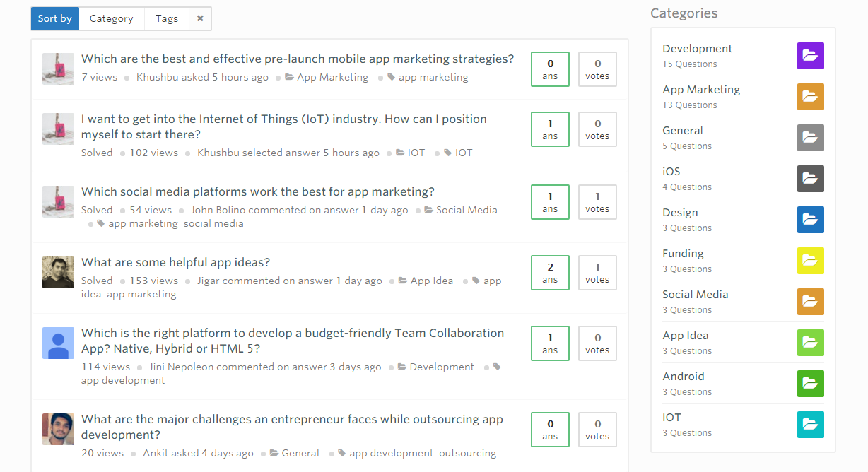Open the teal IOT folder icon
The image size is (868, 472).
810,425
